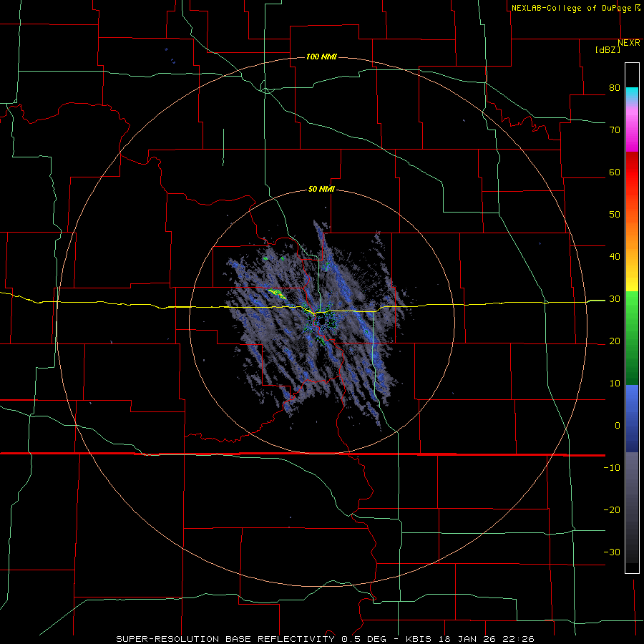Click the 30 dBZ scale value

coord(615,299)
